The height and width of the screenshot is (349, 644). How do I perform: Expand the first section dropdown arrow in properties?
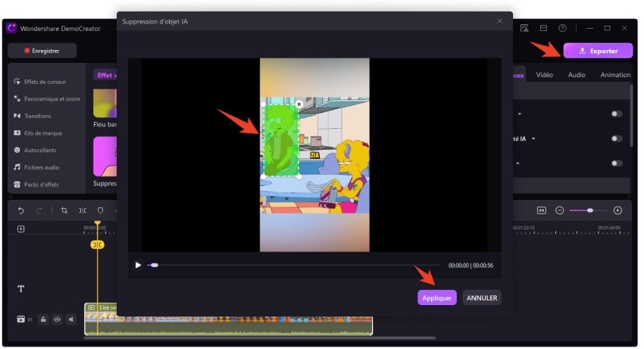click(520, 114)
